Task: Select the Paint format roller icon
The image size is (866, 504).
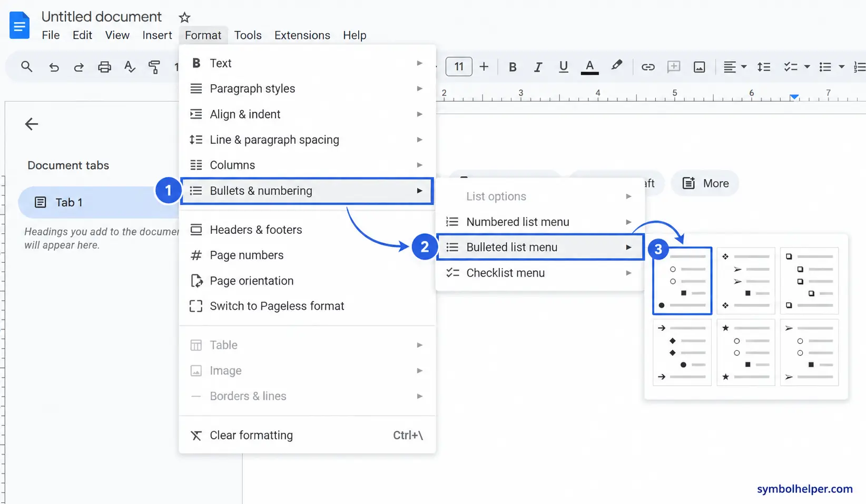Action: (154, 67)
